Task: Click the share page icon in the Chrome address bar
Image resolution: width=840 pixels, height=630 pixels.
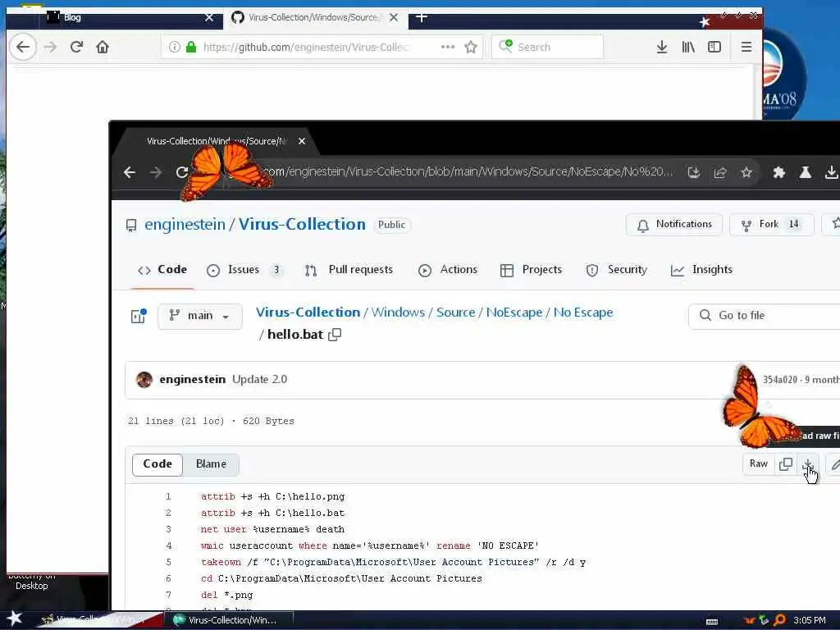Action: point(720,172)
